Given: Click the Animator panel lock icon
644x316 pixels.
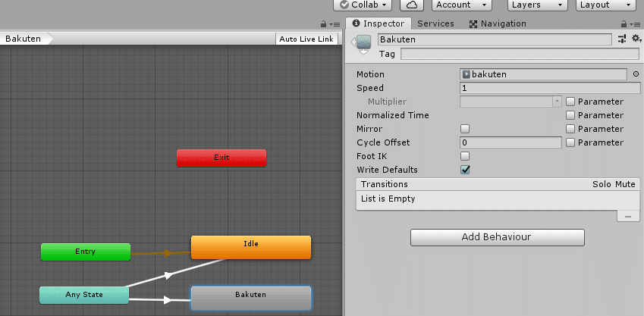Looking at the screenshot, I should point(324,24).
